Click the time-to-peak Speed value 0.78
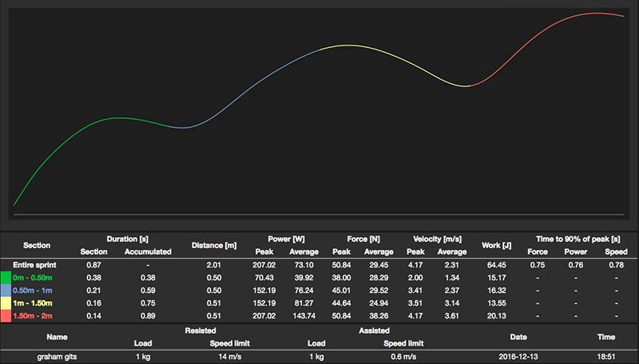The image size is (639, 364). click(616, 265)
